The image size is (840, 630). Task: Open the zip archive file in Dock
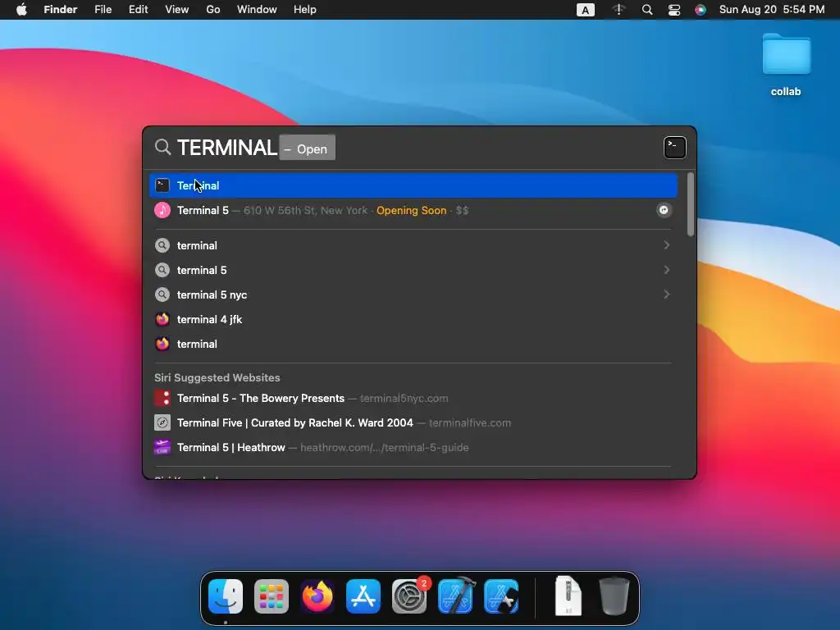click(x=568, y=596)
